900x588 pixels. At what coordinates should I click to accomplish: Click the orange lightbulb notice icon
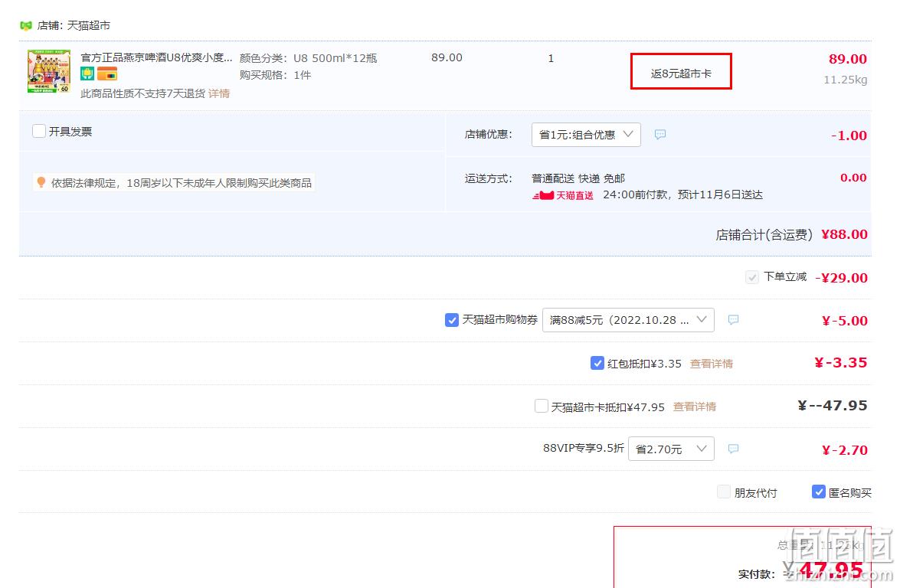pyautogui.click(x=41, y=182)
